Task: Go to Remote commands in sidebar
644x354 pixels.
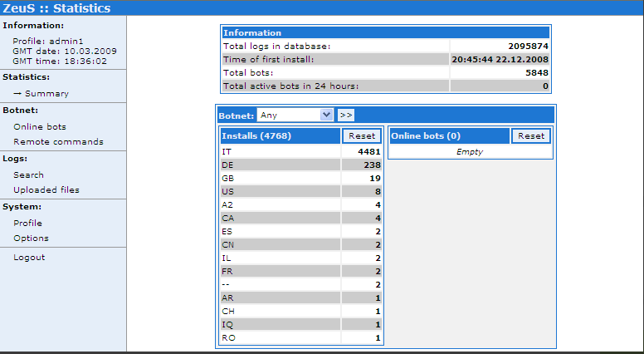Action: pos(58,142)
